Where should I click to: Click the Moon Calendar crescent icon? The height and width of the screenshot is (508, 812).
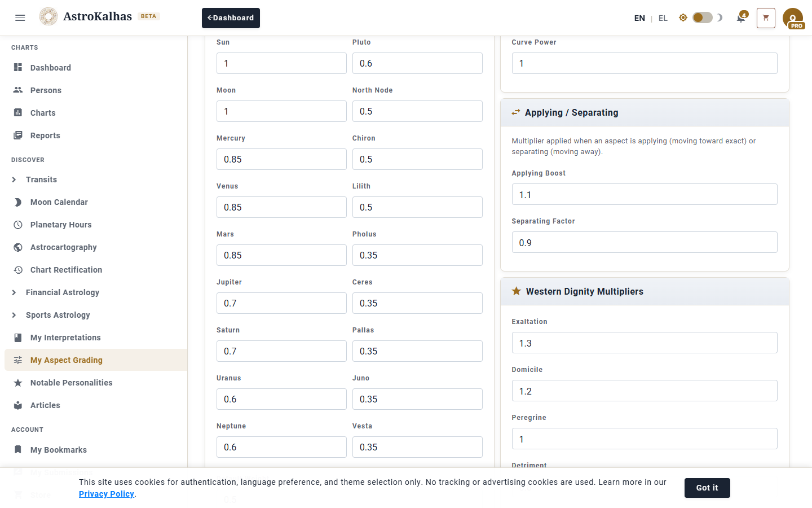(18, 202)
